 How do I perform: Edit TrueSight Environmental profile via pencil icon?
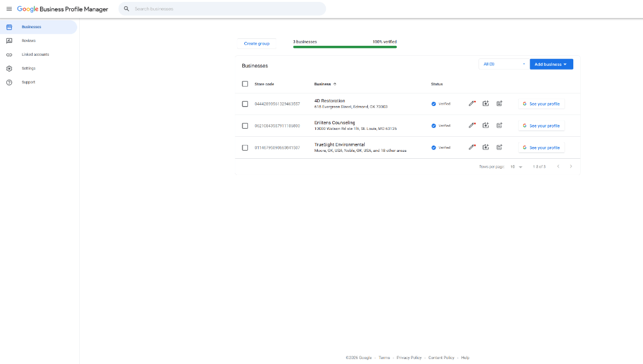coord(472,147)
